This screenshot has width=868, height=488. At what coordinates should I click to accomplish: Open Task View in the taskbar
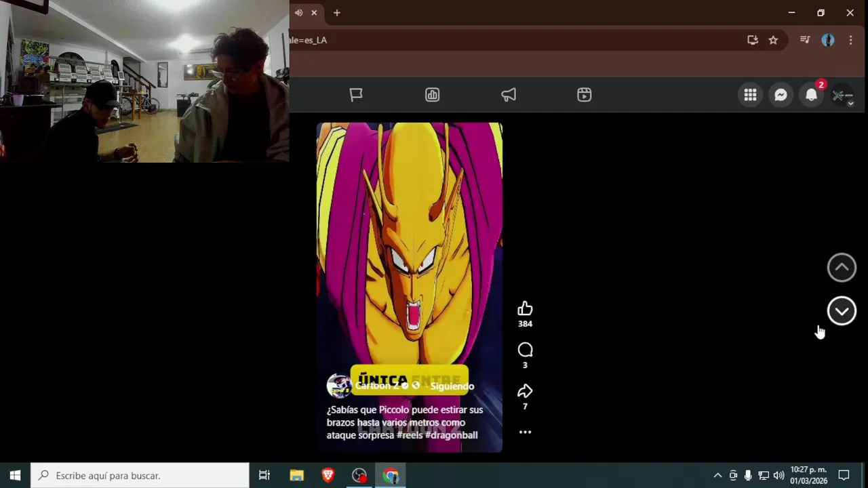click(x=264, y=476)
